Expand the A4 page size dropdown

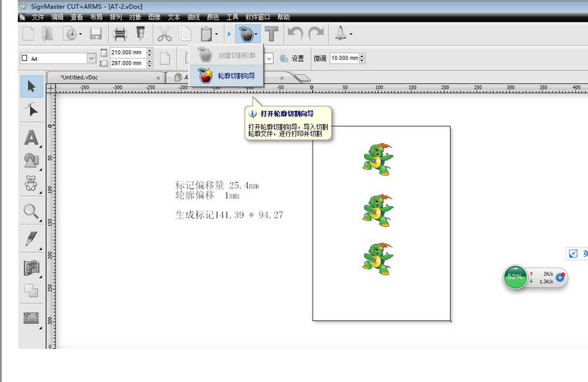point(93,58)
